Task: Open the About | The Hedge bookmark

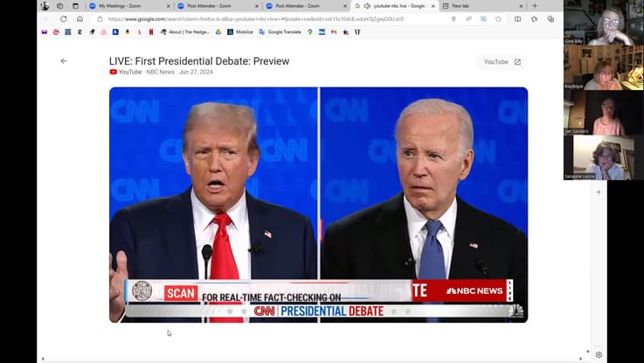Action: pyautogui.click(x=185, y=31)
